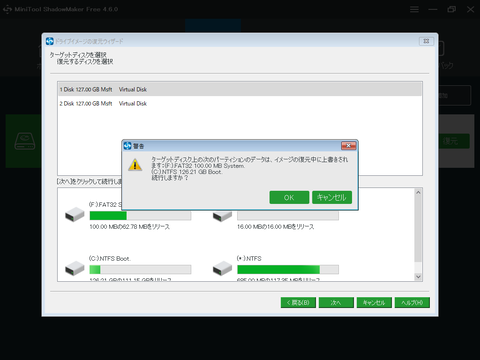480x360 pixels.
Task: Close the restore wizard window
Action: [426, 41]
